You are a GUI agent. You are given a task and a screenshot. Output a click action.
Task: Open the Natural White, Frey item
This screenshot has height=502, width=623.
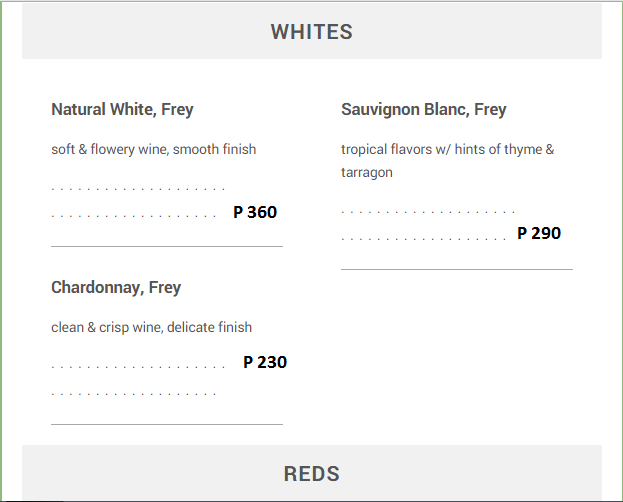(122, 109)
